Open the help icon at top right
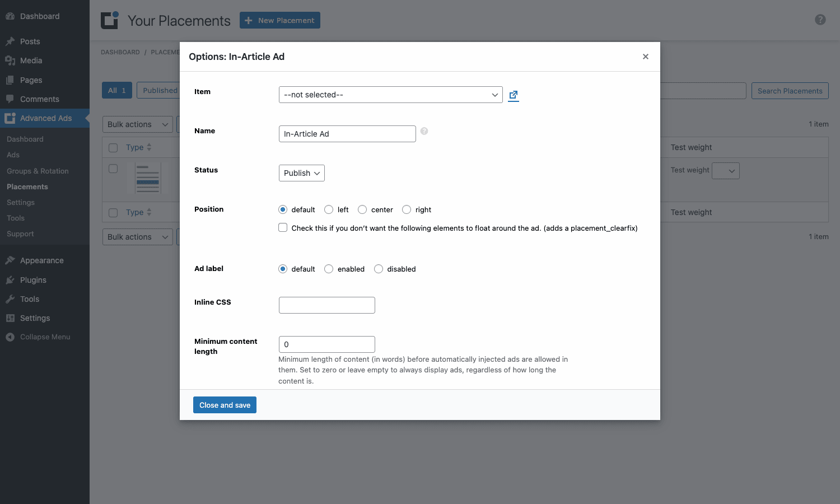This screenshot has height=504, width=840. click(820, 20)
